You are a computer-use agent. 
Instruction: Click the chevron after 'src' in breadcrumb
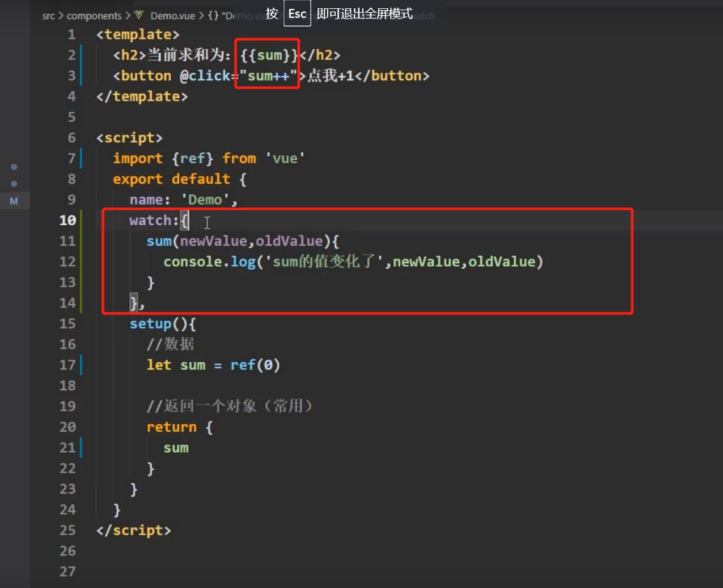tap(61, 16)
